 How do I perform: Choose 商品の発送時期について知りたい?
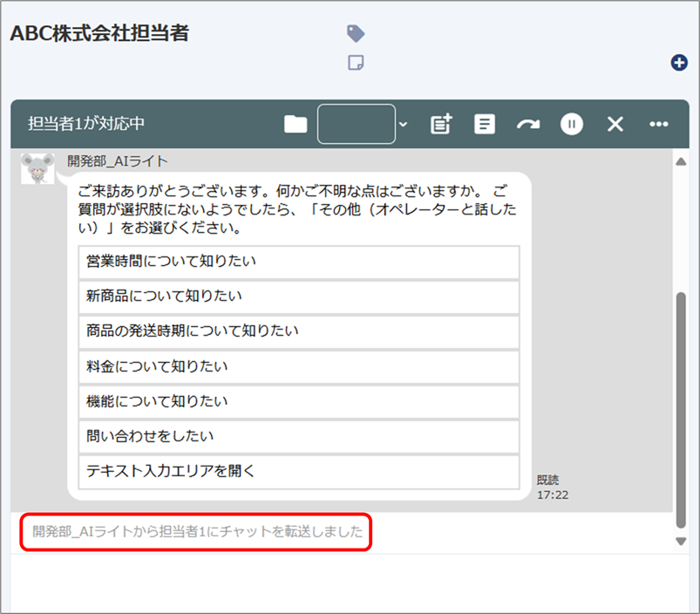pos(299,331)
